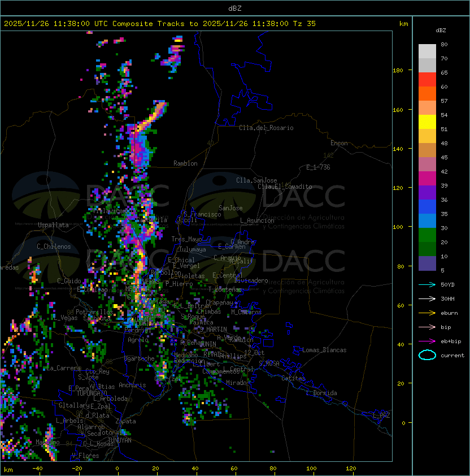Click the 'Clla.SanJose' map label
Screen dimensions: 470x476
click(x=256, y=180)
